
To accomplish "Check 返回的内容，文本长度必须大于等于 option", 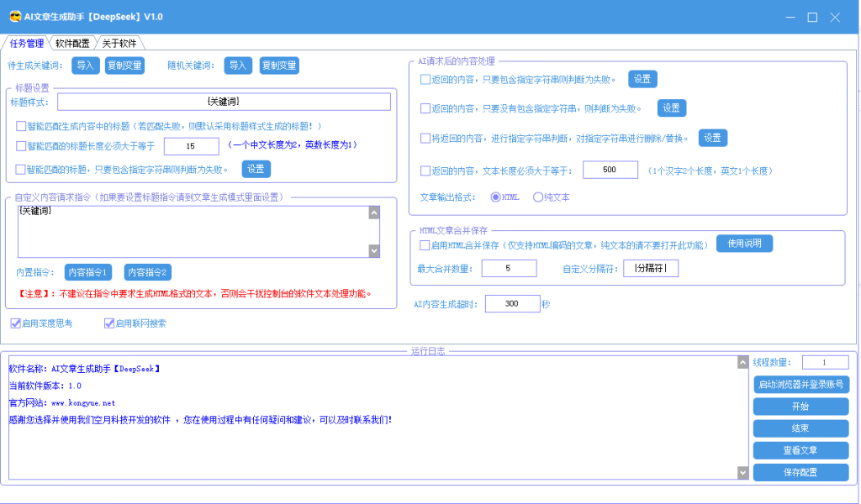I will tap(425, 171).
